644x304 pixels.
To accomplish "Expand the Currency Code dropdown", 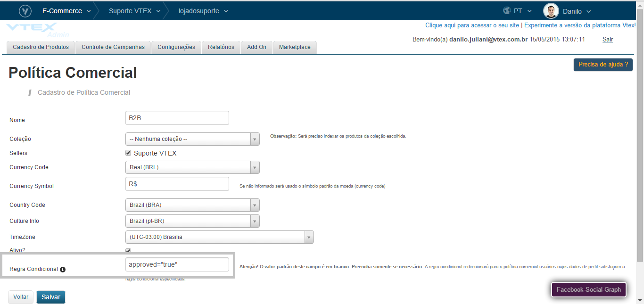I will click(192, 167).
